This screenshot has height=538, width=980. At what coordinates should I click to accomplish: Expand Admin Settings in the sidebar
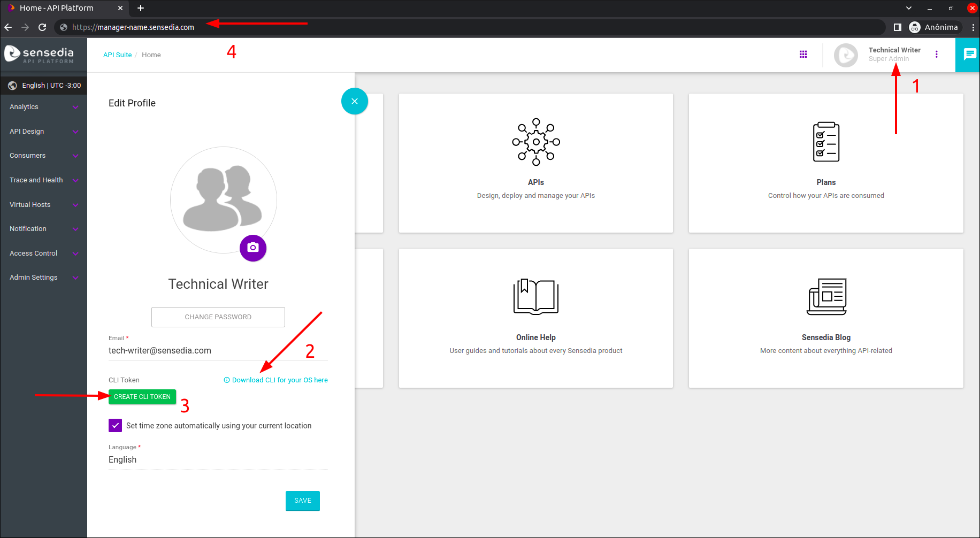pos(43,278)
